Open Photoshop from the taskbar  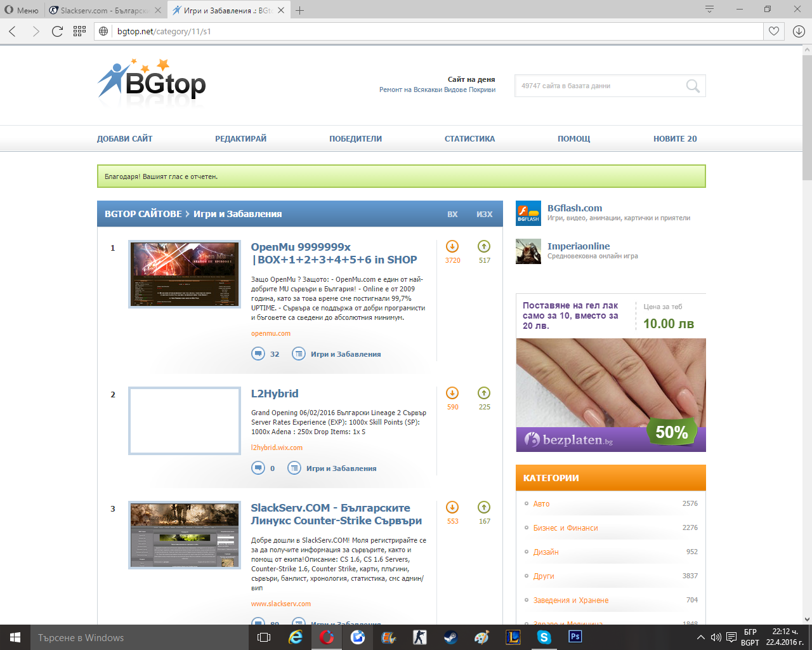[x=575, y=637]
